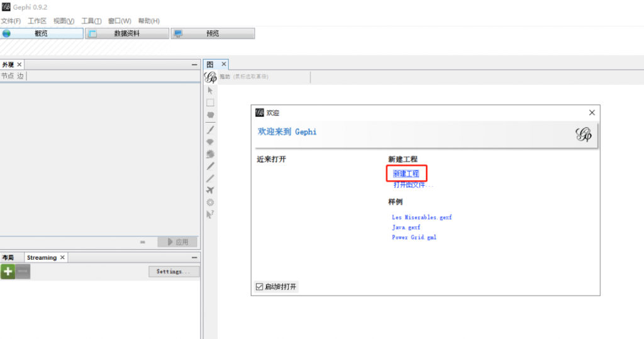Toggle the 启动时打开 checkbox

(x=259, y=287)
